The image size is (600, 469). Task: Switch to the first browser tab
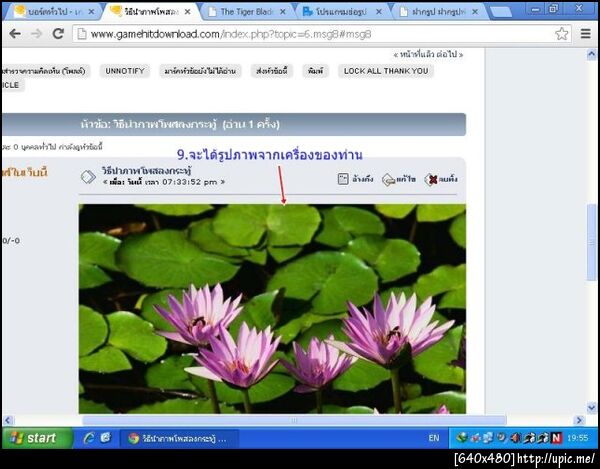pyautogui.click(x=54, y=12)
